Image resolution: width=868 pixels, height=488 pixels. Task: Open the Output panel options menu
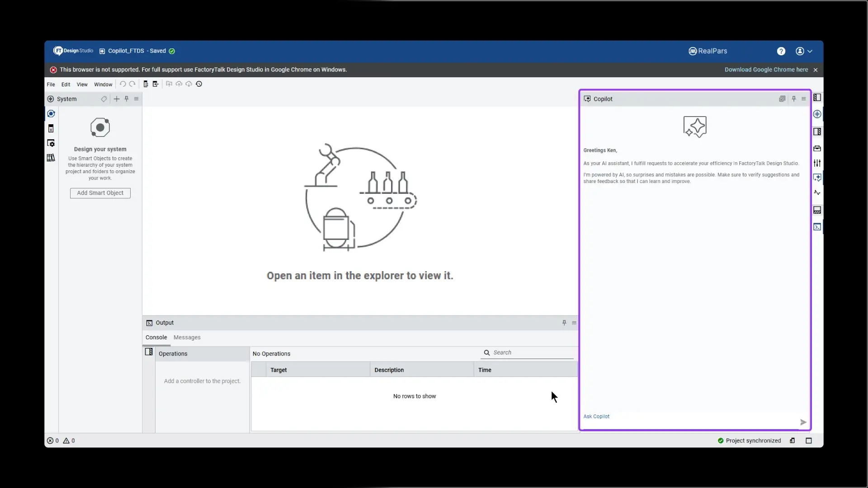(575, 323)
